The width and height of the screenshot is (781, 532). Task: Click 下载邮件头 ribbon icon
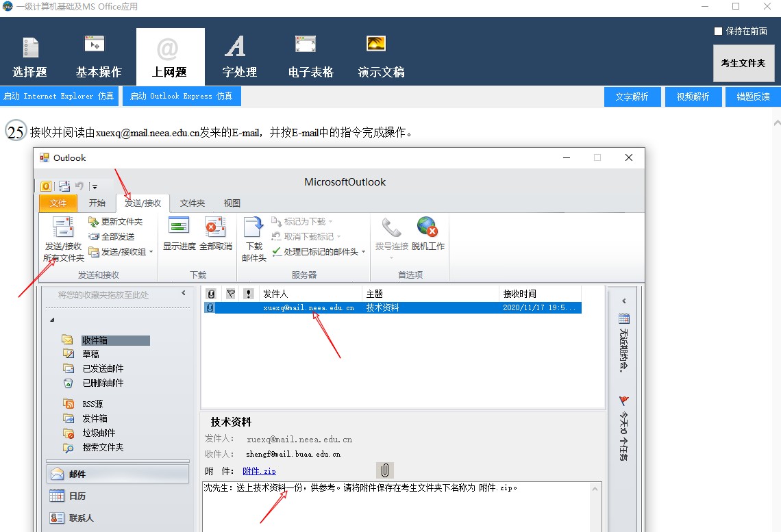coord(254,240)
